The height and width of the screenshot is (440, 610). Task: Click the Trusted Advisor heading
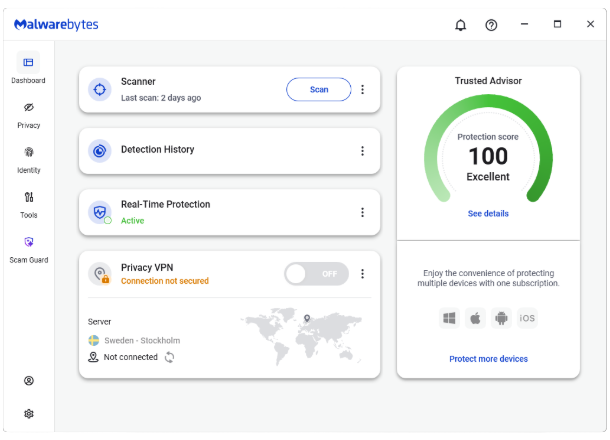(x=488, y=81)
